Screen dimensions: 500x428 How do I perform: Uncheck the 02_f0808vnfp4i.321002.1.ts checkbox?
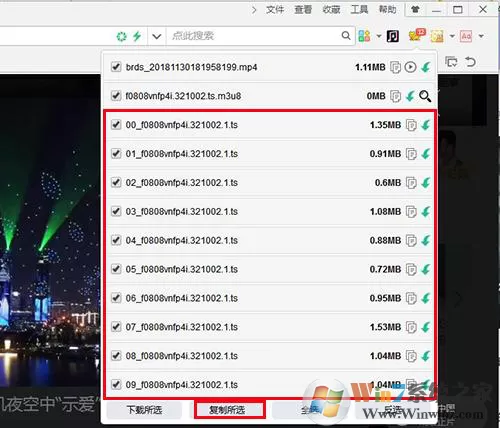click(x=116, y=183)
